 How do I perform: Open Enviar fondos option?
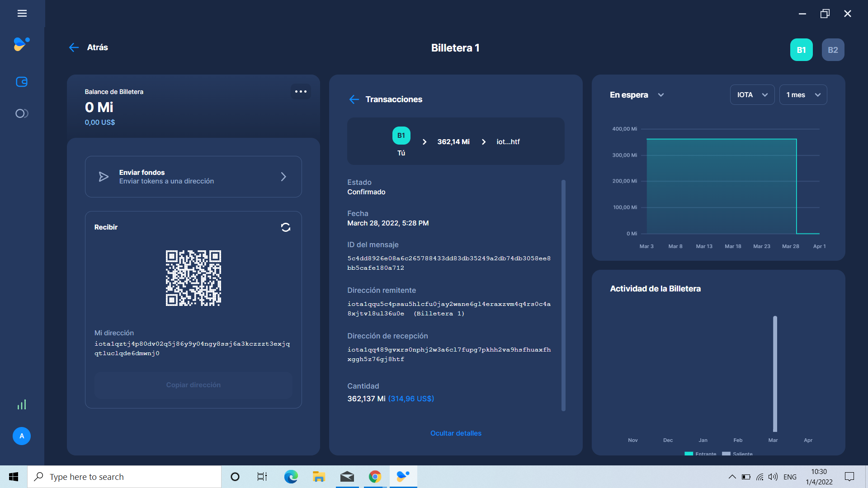[x=193, y=177]
